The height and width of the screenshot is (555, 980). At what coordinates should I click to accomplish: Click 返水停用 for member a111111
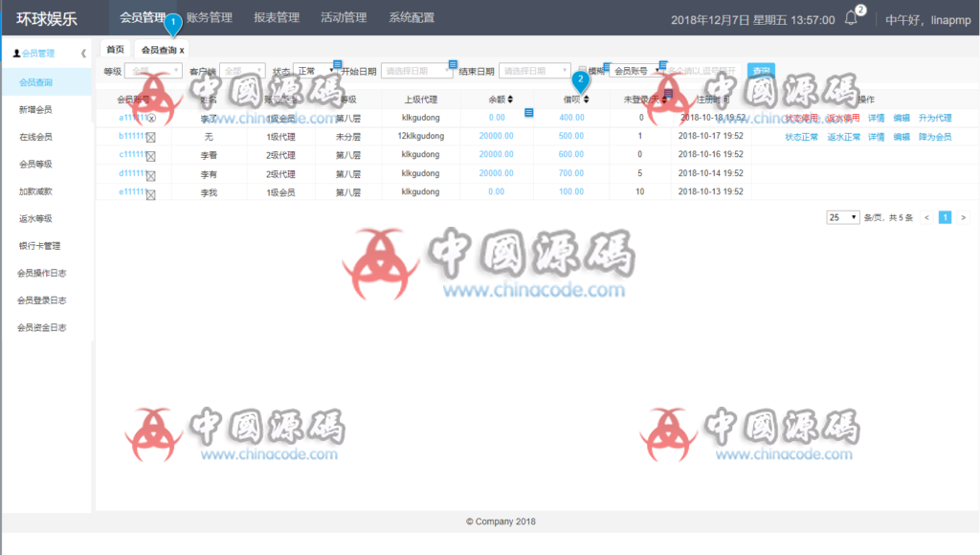tap(843, 118)
